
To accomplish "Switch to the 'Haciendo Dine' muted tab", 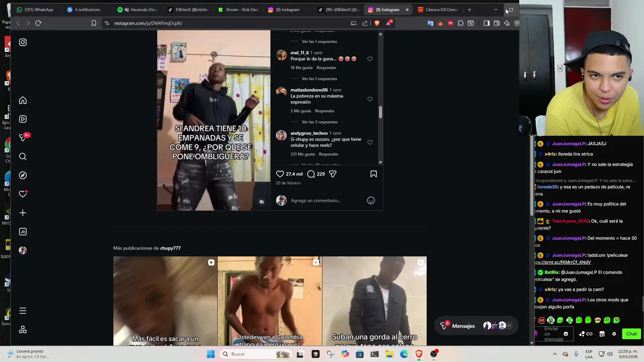I will point(137,10).
